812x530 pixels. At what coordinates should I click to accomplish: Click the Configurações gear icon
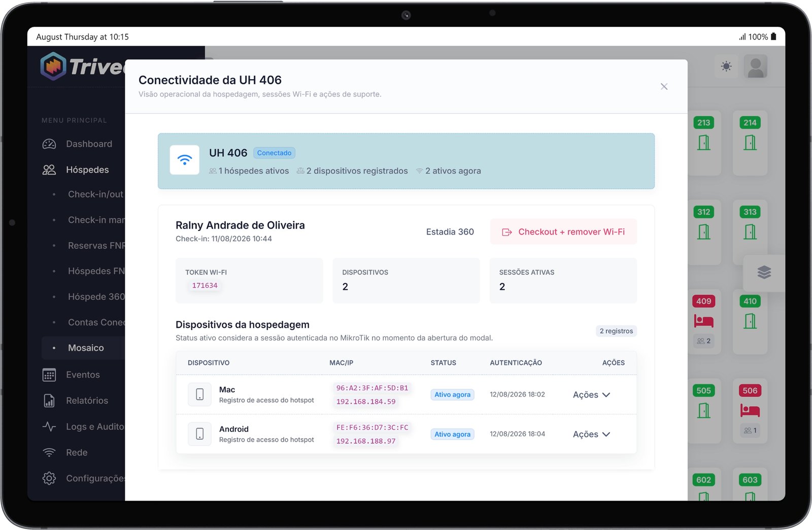(x=49, y=478)
